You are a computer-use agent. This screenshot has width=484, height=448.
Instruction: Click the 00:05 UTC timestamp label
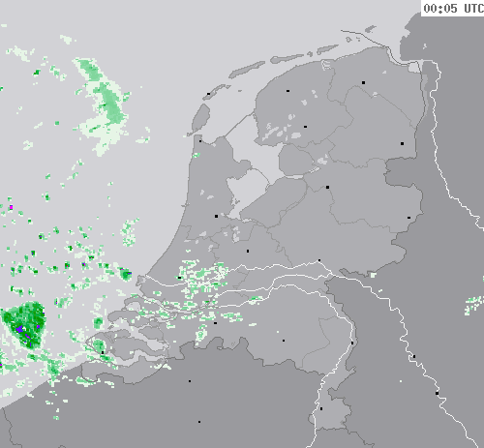(453, 8)
